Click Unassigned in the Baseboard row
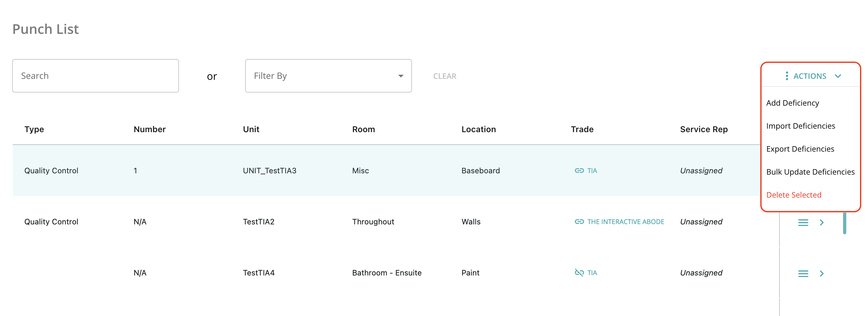 pos(701,171)
